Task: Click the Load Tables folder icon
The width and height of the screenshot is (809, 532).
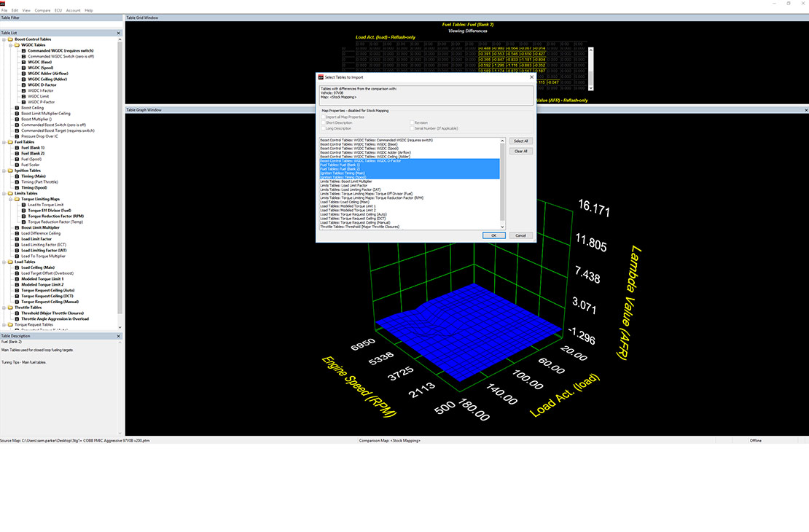Action: tap(10, 262)
